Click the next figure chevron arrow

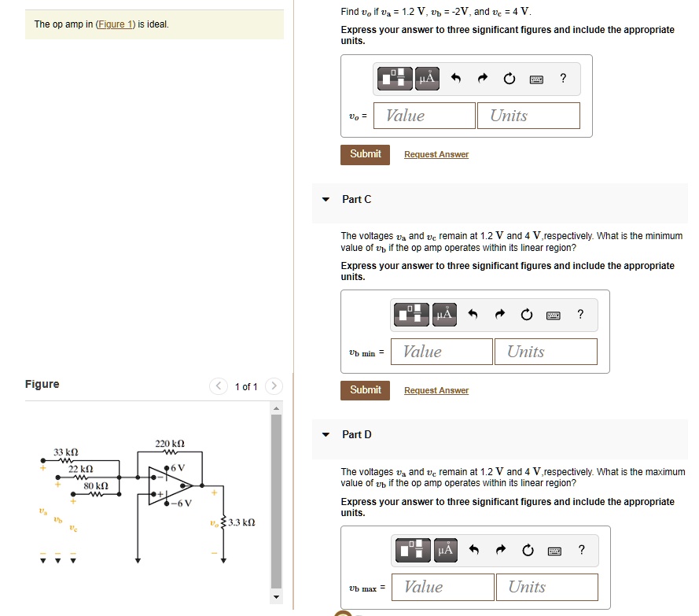click(x=274, y=386)
